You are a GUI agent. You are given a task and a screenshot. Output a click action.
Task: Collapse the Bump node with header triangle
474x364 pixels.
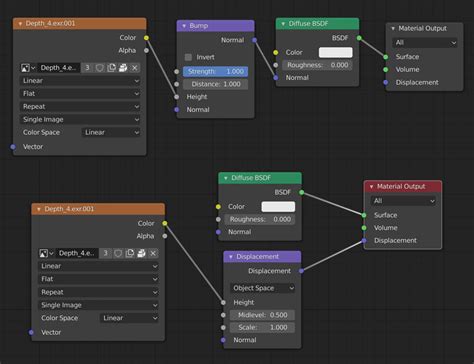click(x=184, y=26)
